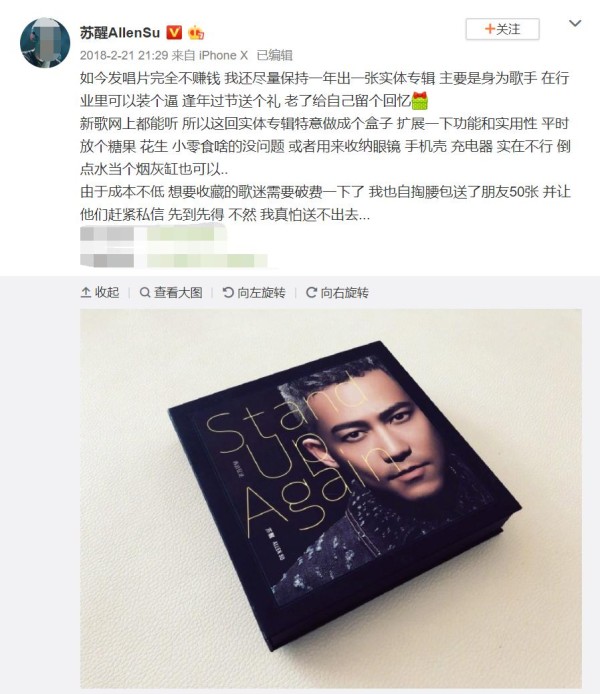
Task: Click the Stand Up Again album photo
Action: 331,498
